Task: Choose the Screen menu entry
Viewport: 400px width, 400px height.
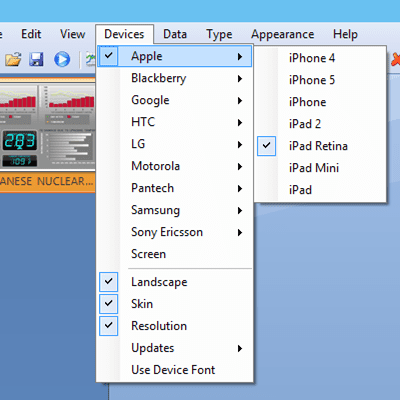Action: coord(175,254)
